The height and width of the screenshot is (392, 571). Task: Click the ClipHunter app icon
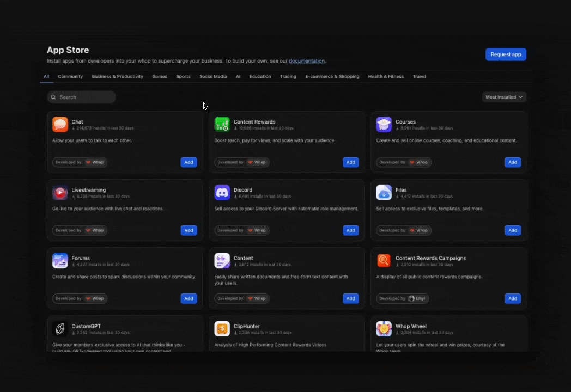point(222,328)
